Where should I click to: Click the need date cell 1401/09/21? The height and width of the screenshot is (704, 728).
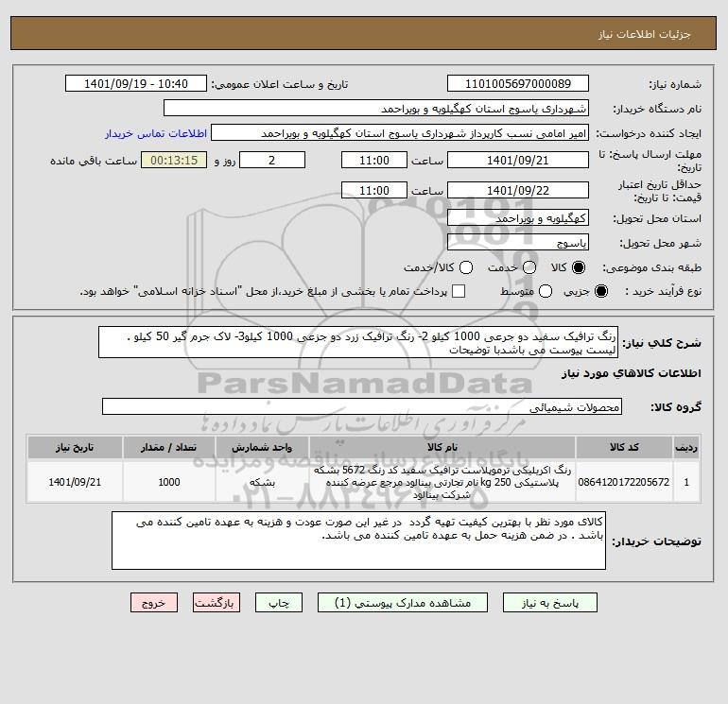click(75, 482)
